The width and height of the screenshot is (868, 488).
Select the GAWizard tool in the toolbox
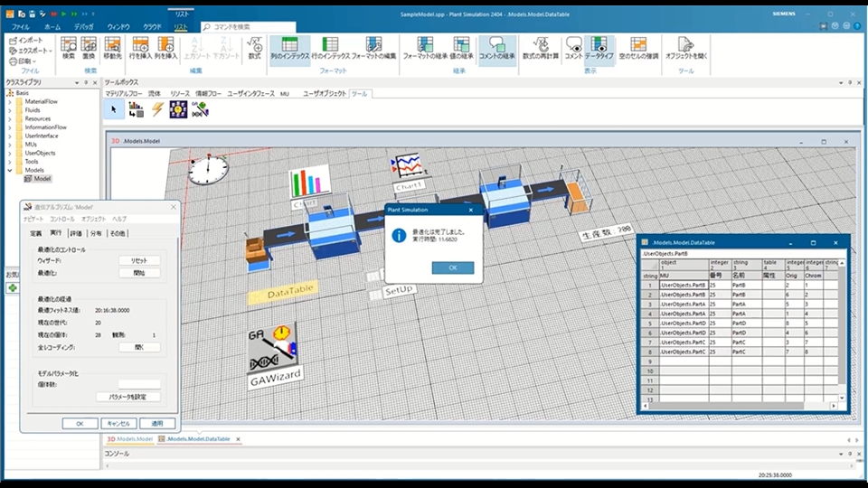pyautogui.click(x=200, y=109)
